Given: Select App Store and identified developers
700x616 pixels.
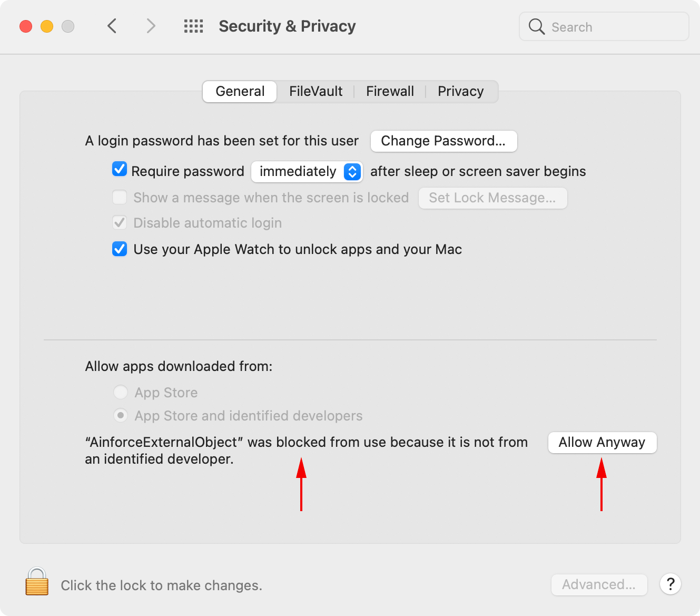Looking at the screenshot, I should pos(121,416).
